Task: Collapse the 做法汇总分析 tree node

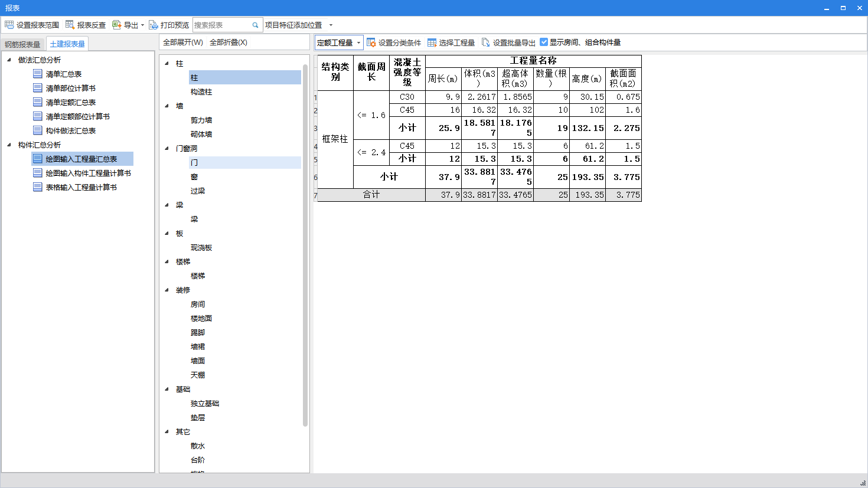Action: [9, 60]
